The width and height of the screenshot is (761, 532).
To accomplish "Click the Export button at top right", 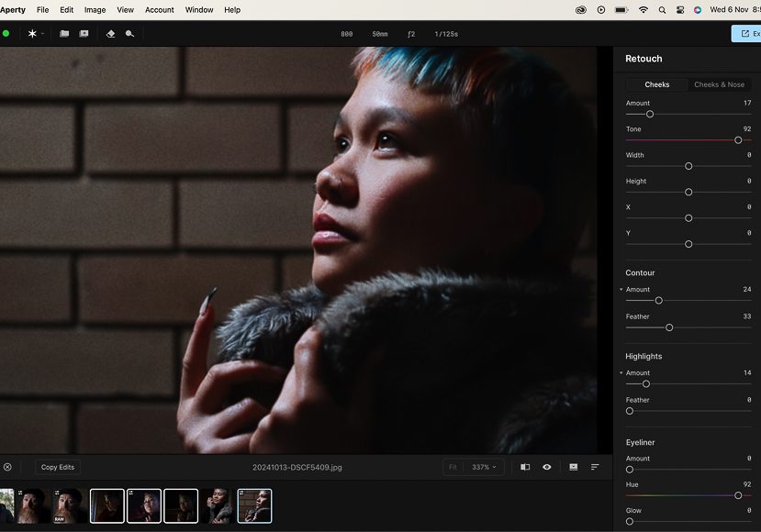I will click(746, 34).
